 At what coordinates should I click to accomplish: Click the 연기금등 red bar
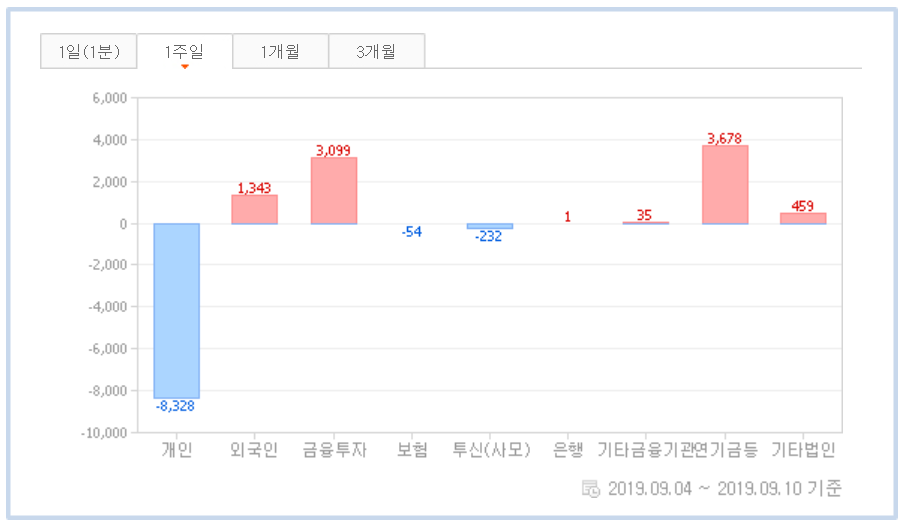pos(725,185)
